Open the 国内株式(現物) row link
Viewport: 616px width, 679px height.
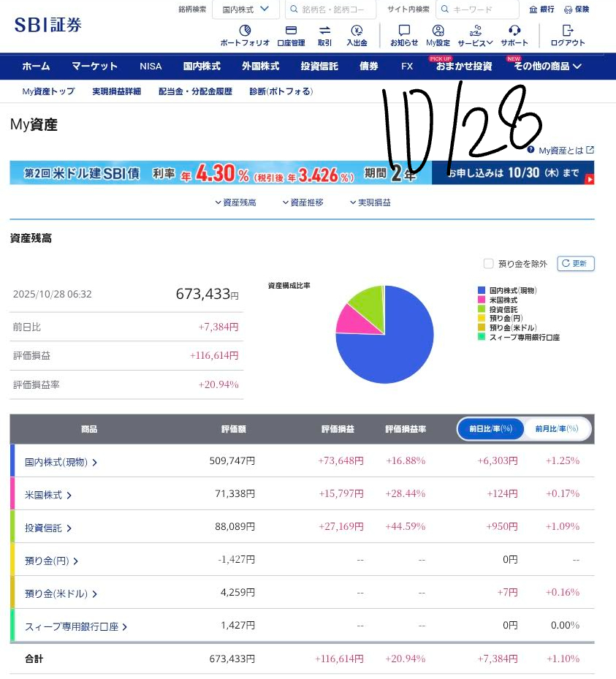(x=61, y=462)
